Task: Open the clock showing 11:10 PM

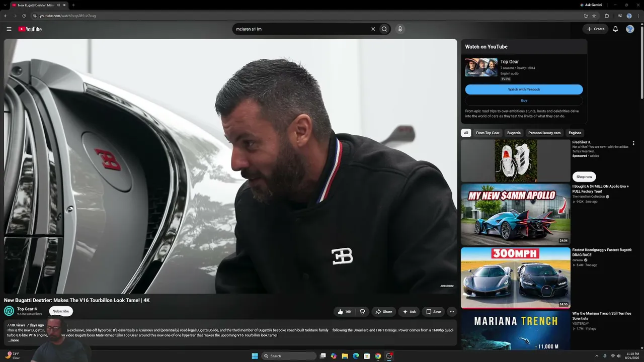Action: pos(632,356)
